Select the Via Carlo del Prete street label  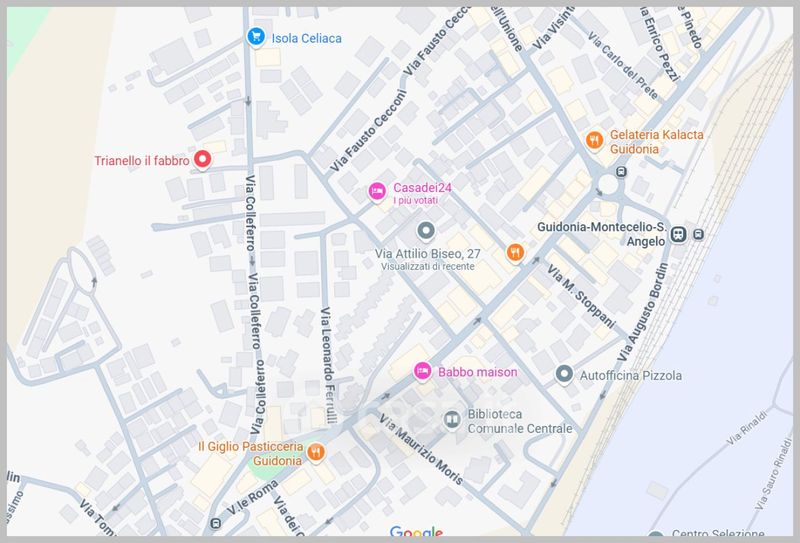pos(622,65)
